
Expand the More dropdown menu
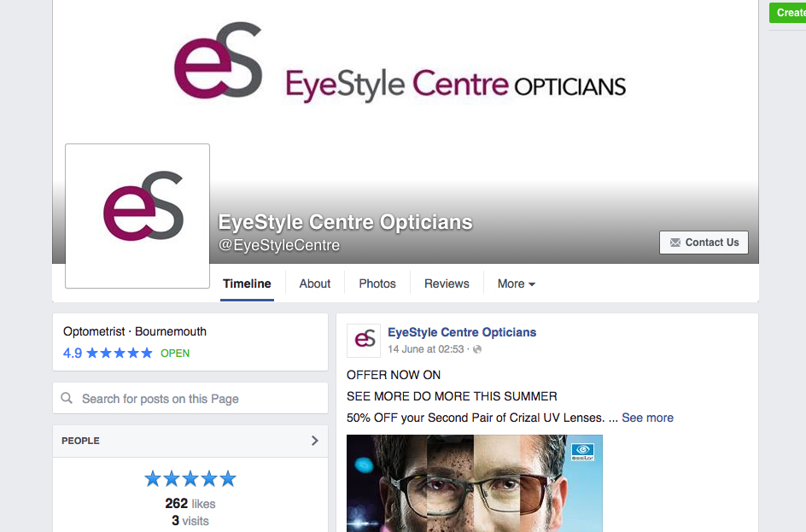click(516, 284)
